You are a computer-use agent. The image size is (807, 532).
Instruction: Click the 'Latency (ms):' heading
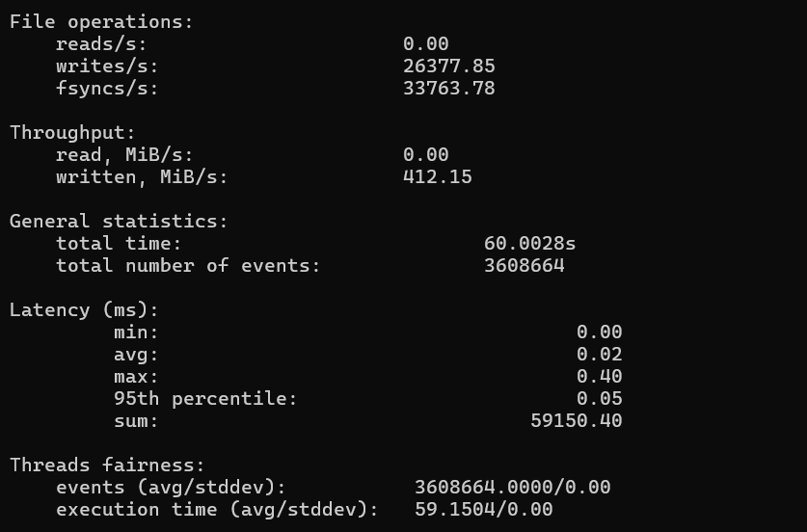click(x=84, y=310)
